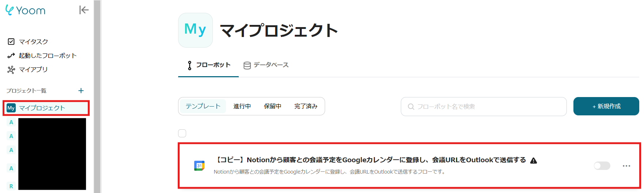Image resolution: width=644 pixels, height=193 pixels.
Task: Select the 保留中 filter
Action: click(x=272, y=106)
